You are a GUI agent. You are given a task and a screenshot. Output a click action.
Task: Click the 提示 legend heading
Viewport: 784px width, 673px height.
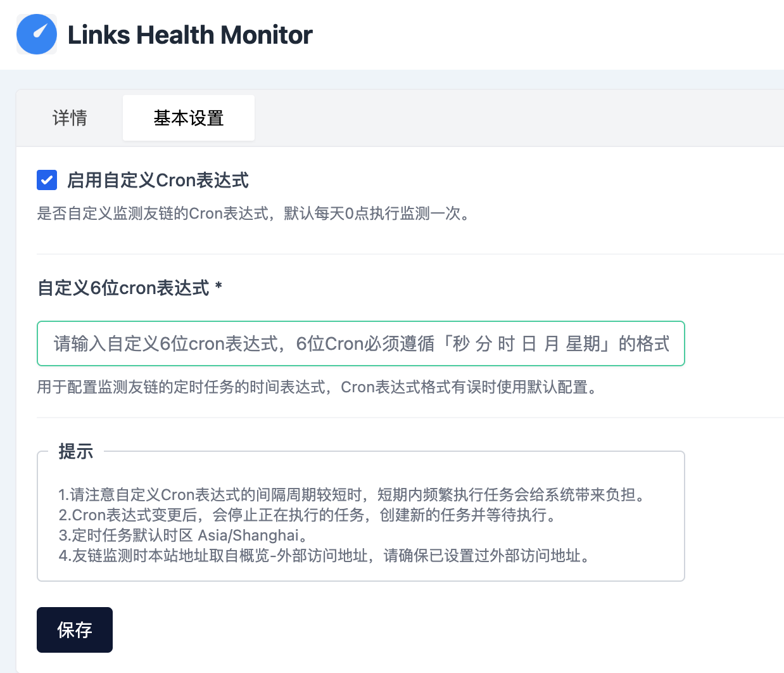(76, 451)
